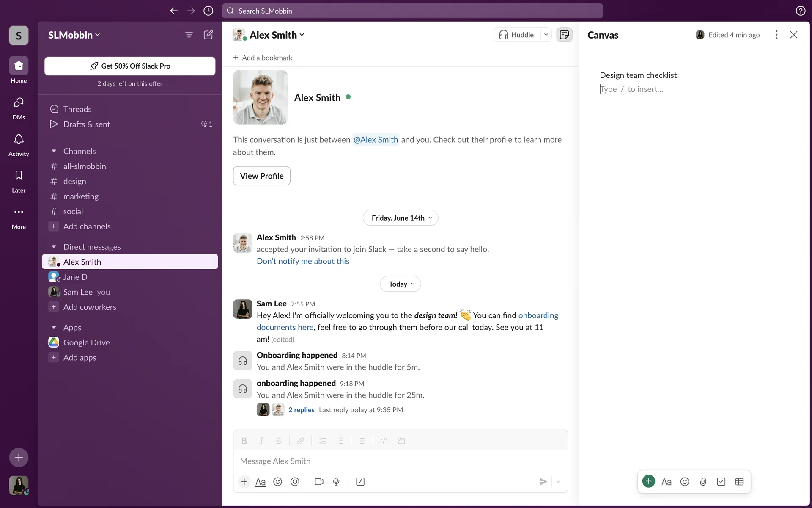Click the Search SLMobbin field
Viewport: 812px width, 508px height.
pyautogui.click(x=412, y=11)
